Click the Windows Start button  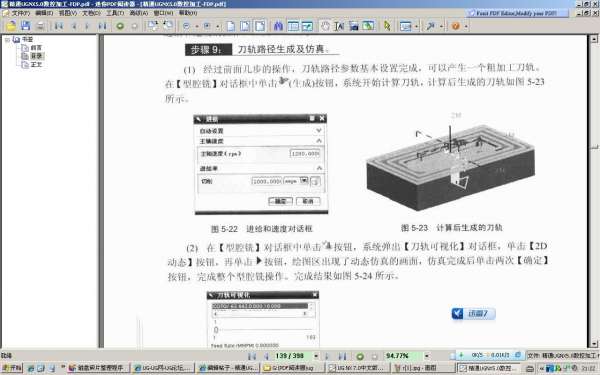pos(12,368)
